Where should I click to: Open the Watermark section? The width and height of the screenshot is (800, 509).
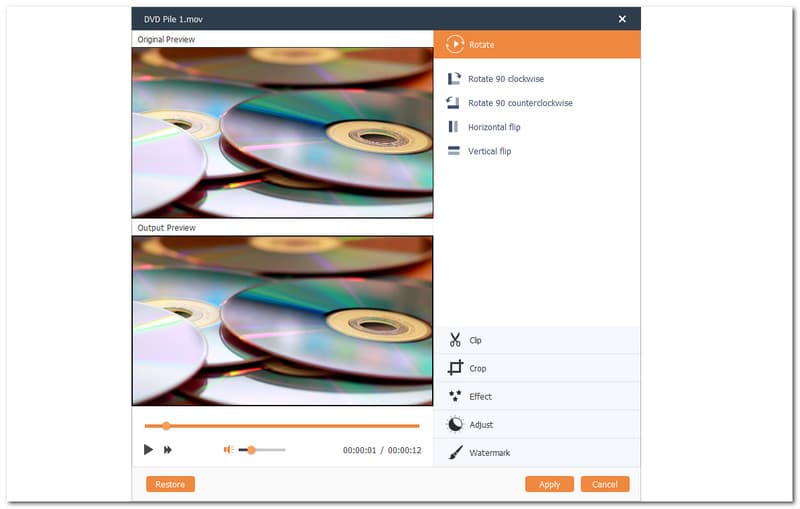pos(537,452)
